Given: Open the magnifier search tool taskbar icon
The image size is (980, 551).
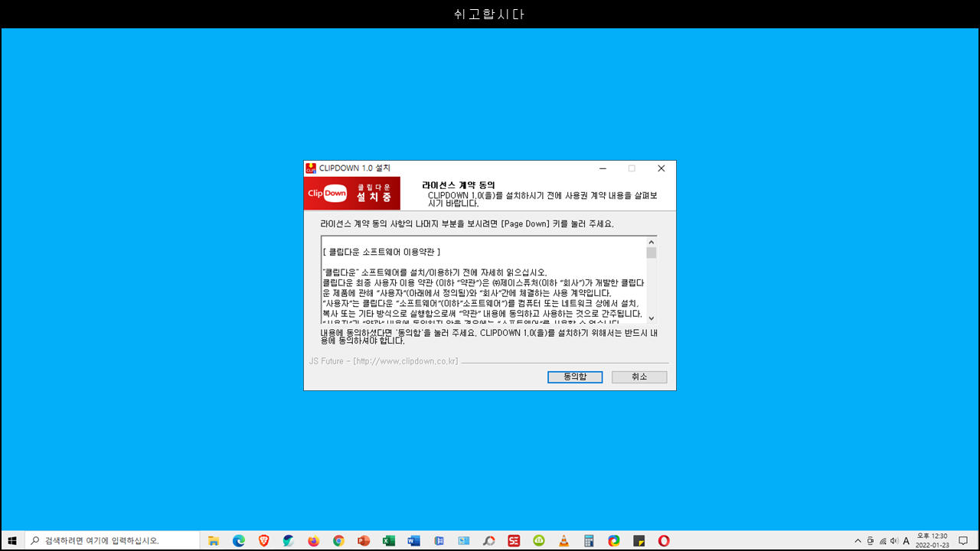Looking at the screenshot, I should [488, 540].
